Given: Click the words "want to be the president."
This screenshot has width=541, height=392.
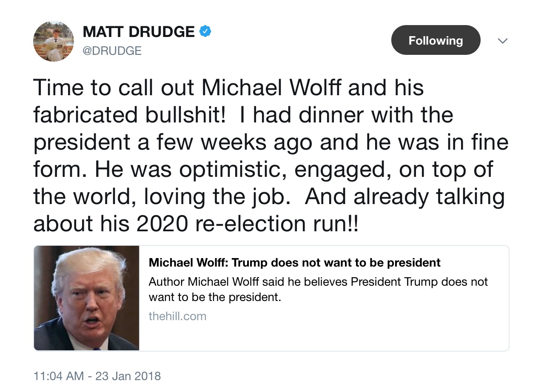Looking at the screenshot, I should tap(215, 297).
